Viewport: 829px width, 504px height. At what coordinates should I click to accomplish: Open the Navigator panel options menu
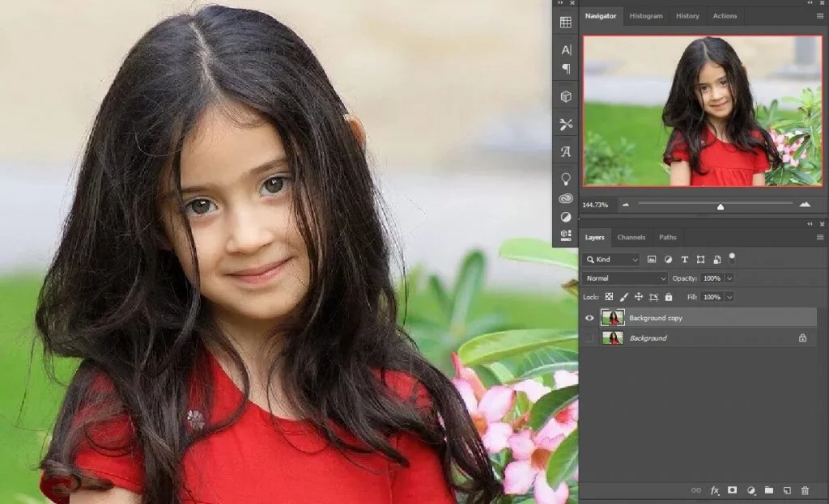click(x=820, y=16)
